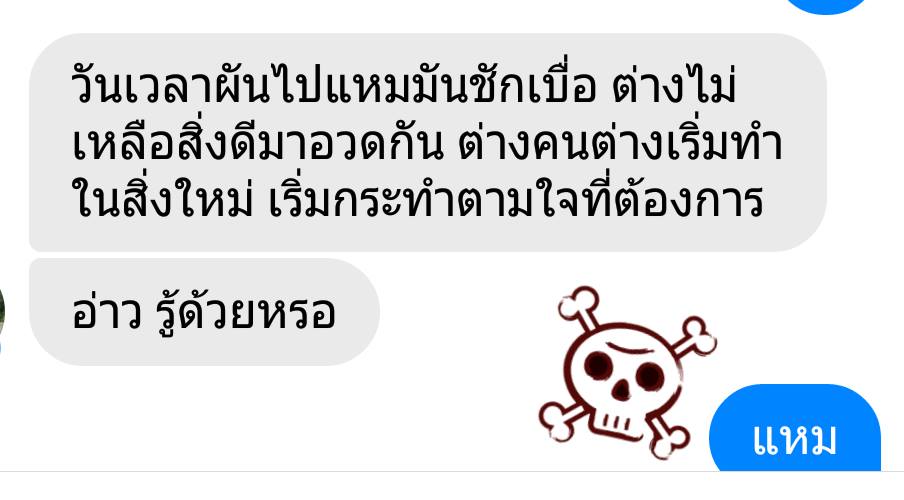Open the sender avatar at left edge

tap(2, 314)
